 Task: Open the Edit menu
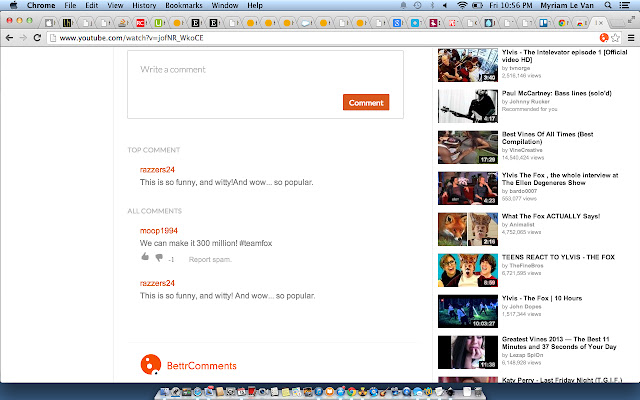[91, 5]
